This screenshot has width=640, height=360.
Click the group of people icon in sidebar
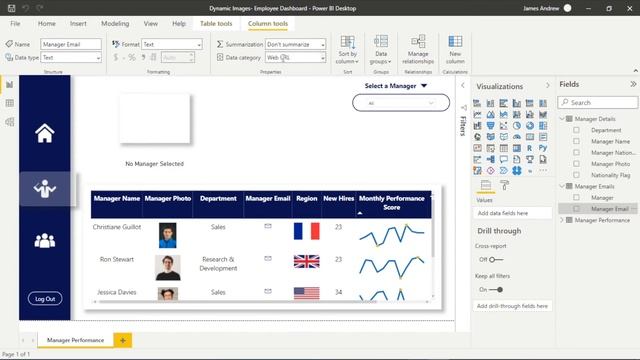click(x=44, y=240)
